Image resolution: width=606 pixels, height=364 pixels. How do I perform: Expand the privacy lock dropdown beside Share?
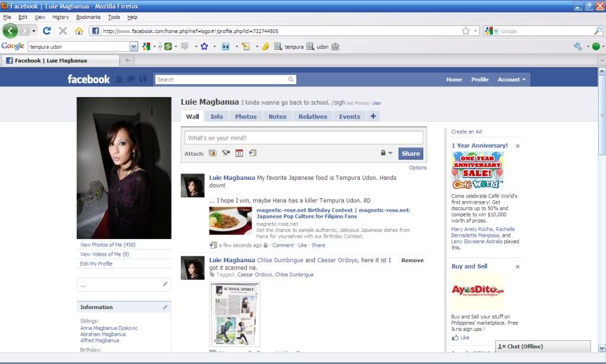click(386, 153)
